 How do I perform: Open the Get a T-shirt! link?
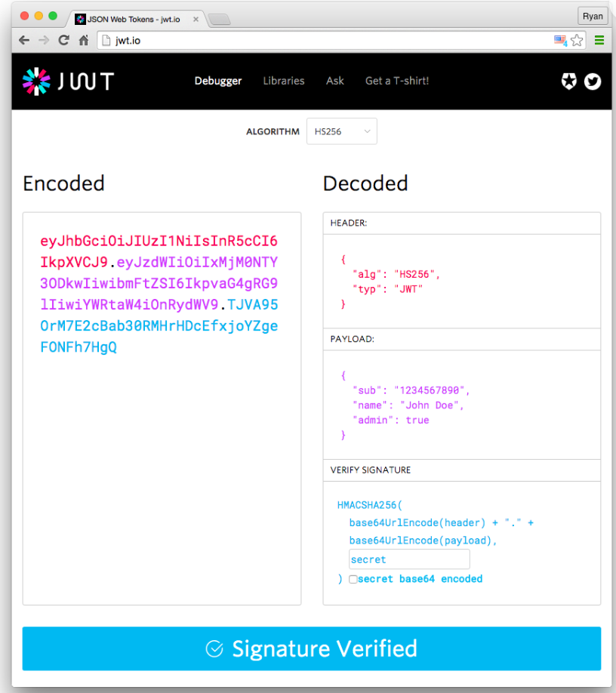click(x=396, y=81)
